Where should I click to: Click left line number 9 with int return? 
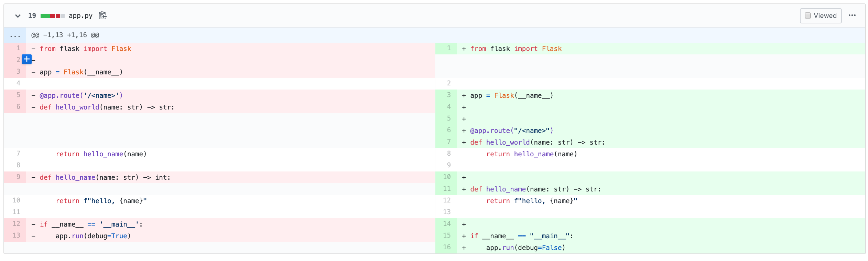click(x=18, y=177)
